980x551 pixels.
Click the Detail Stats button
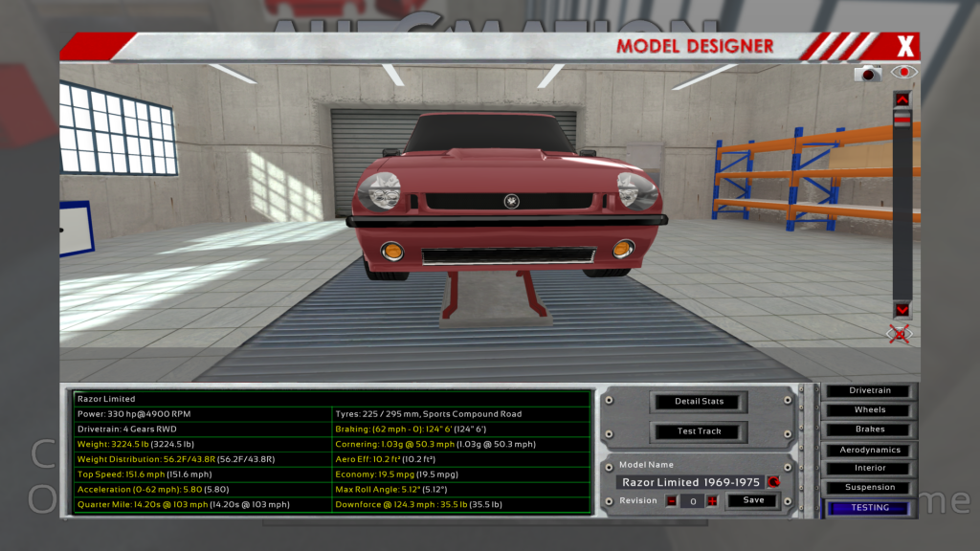[x=699, y=401]
